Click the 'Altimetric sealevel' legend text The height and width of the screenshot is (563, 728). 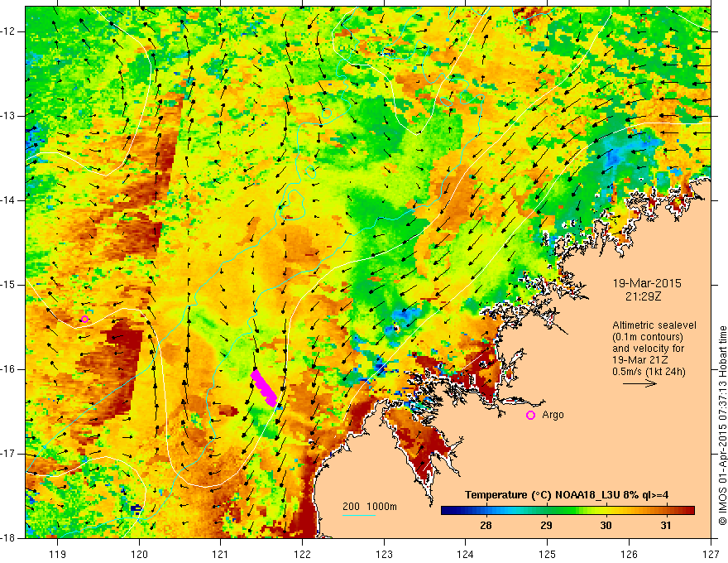click(x=654, y=325)
